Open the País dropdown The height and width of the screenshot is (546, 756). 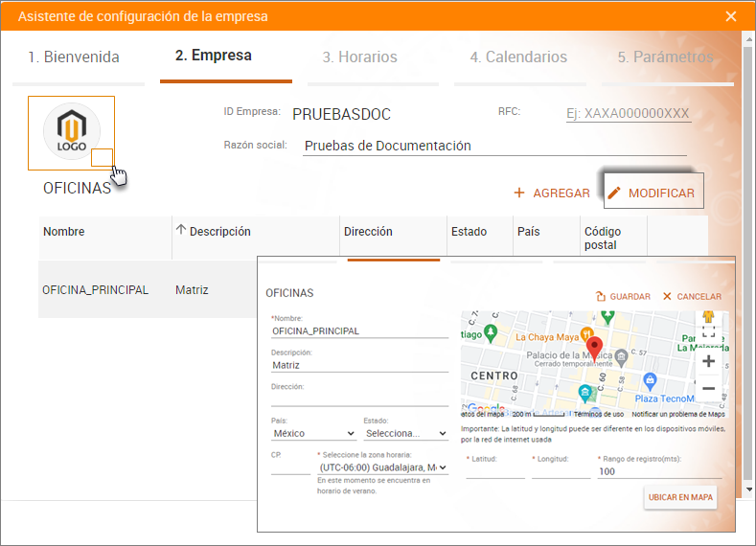pyautogui.click(x=313, y=434)
